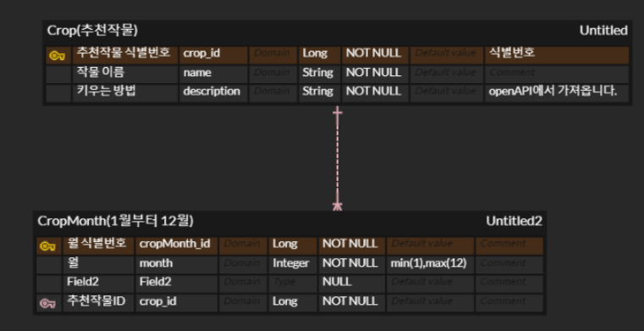
Task: Select the crow's foot marker above CropMonth
Action: tap(337, 206)
